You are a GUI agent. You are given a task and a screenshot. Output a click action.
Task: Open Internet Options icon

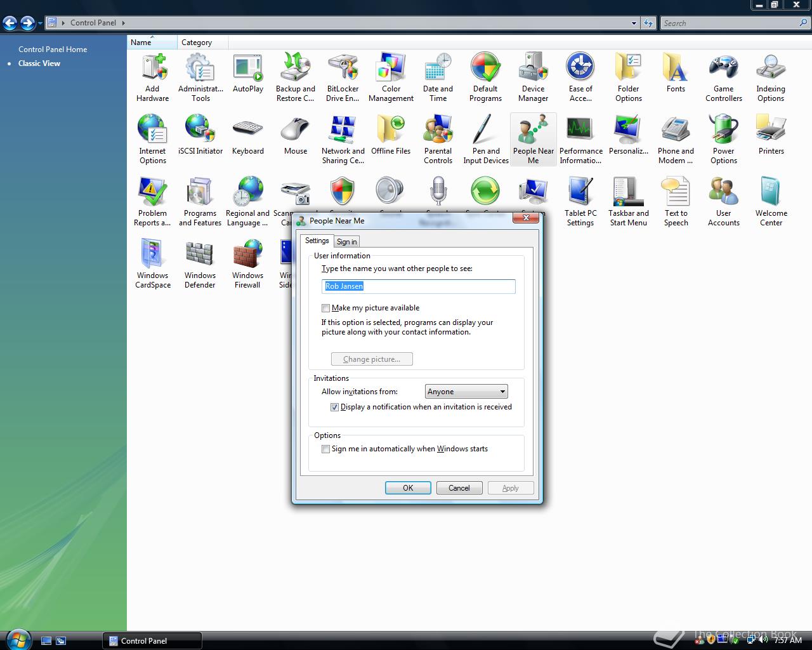pyautogui.click(x=152, y=140)
